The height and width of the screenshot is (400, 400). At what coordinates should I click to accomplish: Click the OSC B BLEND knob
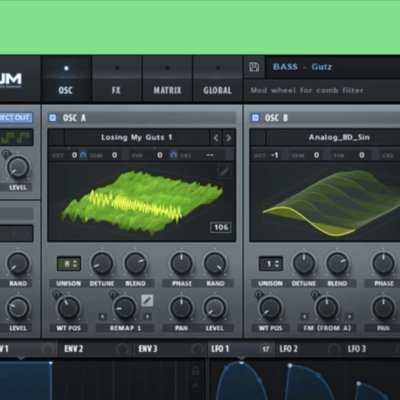click(337, 263)
